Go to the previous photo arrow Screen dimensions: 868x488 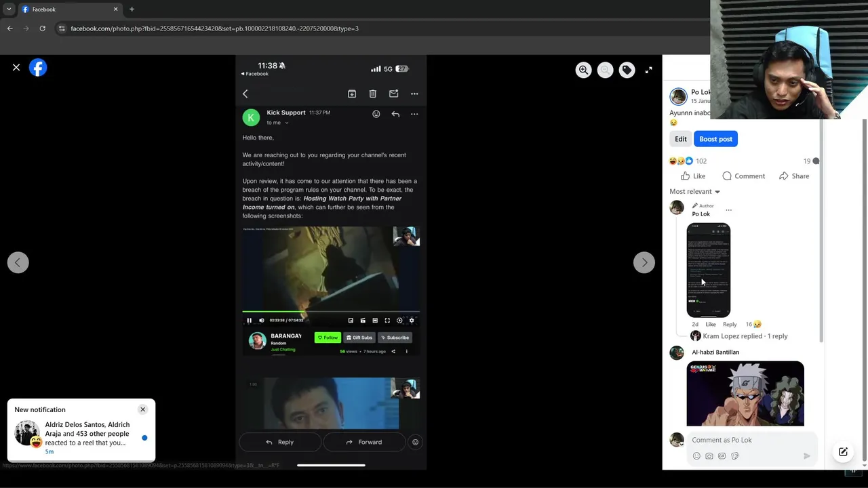pyautogui.click(x=18, y=262)
